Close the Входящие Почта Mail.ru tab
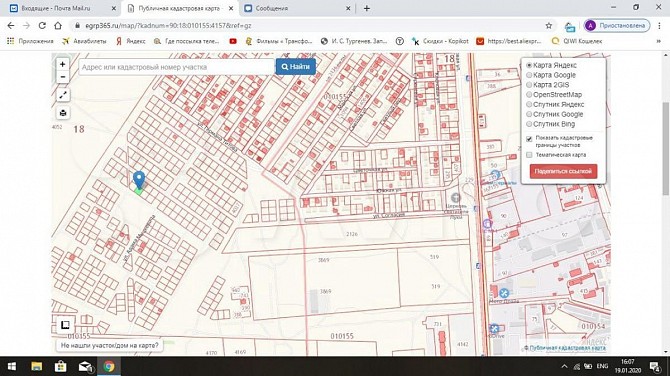The width and height of the screenshot is (670, 376). click(x=114, y=8)
